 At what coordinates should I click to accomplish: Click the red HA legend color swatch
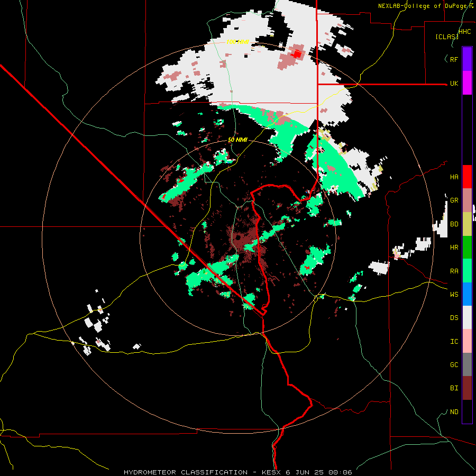pos(467,177)
